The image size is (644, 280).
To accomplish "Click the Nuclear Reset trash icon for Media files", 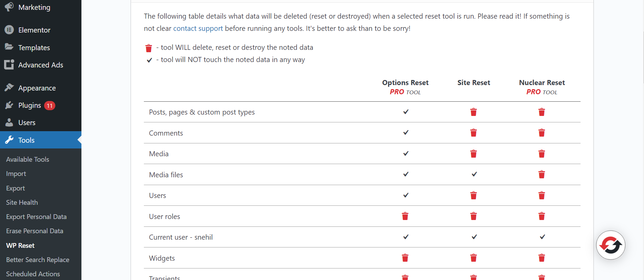I will pyautogui.click(x=542, y=175).
